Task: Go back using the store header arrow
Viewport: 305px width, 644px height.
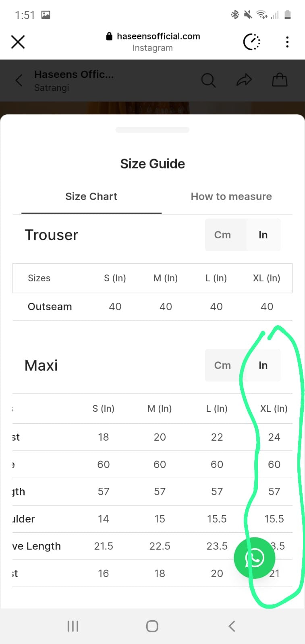Action: [19, 80]
